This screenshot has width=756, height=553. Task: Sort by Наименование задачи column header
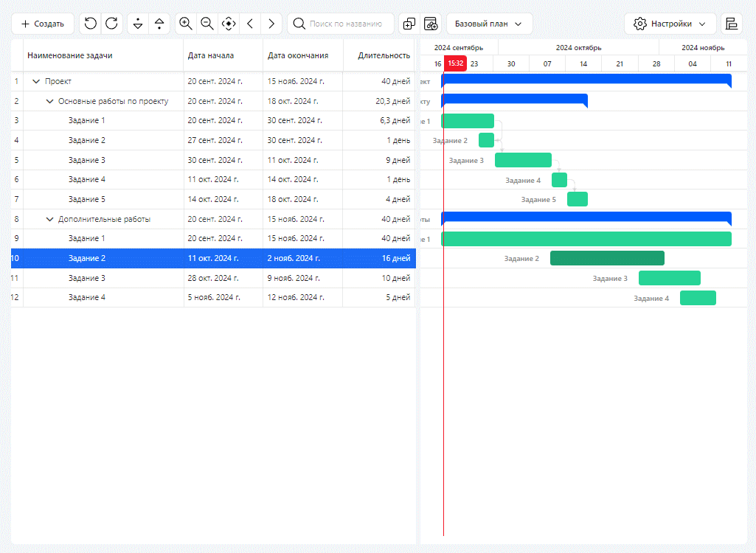tap(103, 55)
